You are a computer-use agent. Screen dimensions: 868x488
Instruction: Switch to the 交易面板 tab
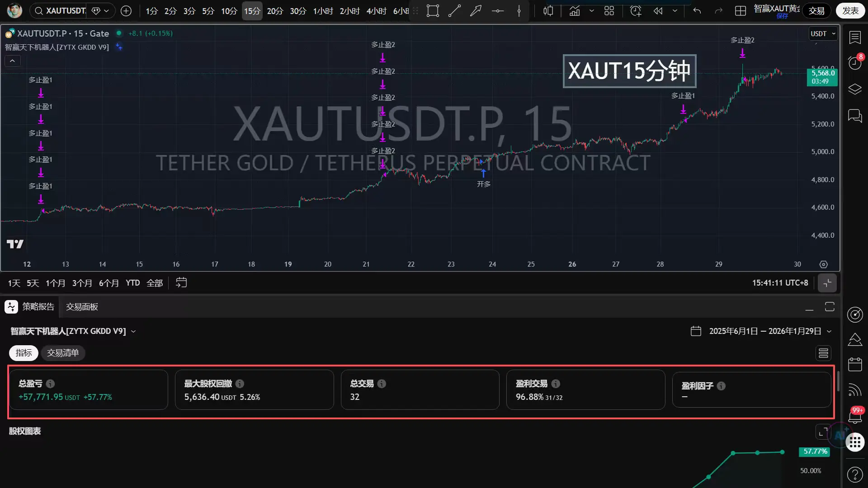click(x=82, y=307)
